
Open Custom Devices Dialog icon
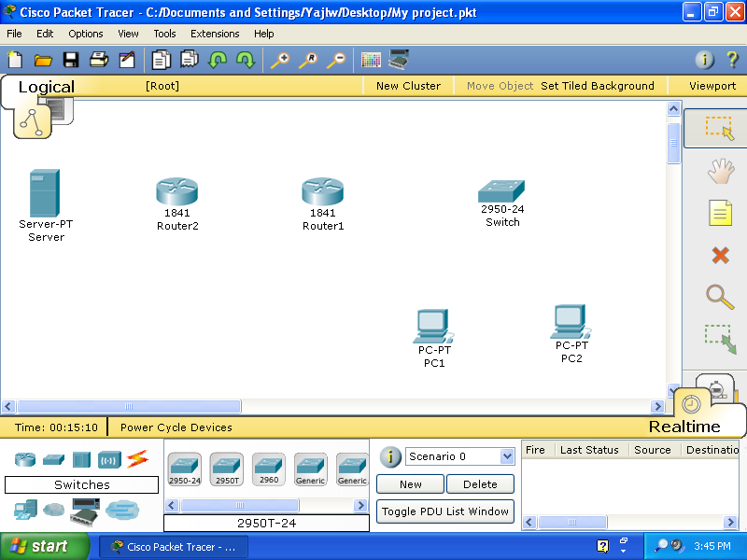coord(399,60)
